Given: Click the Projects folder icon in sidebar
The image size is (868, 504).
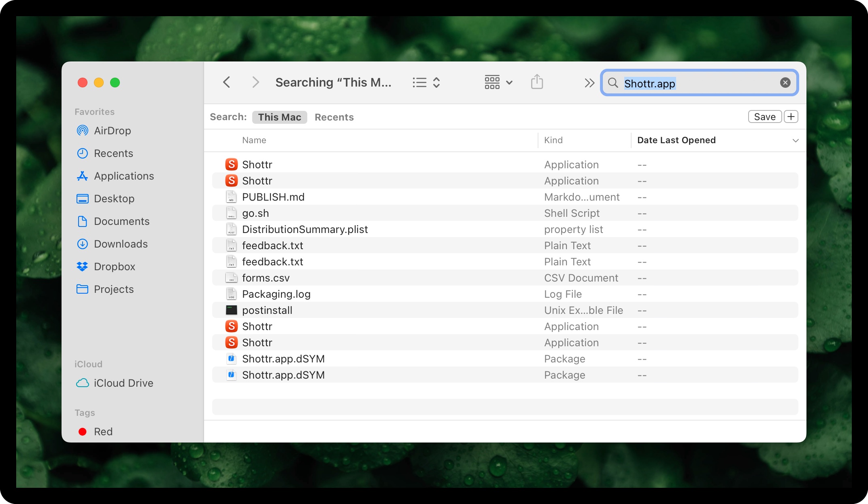Looking at the screenshot, I should [83, 289].
